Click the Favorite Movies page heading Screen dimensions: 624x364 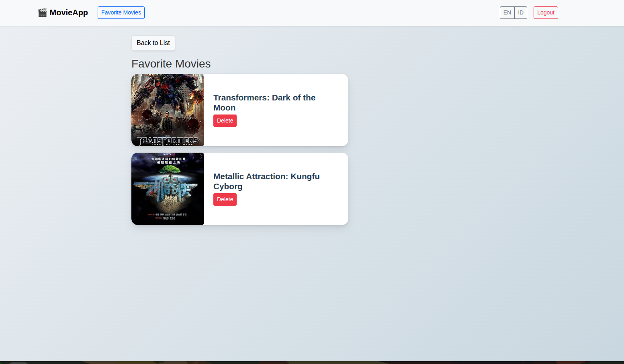point(171,64)
